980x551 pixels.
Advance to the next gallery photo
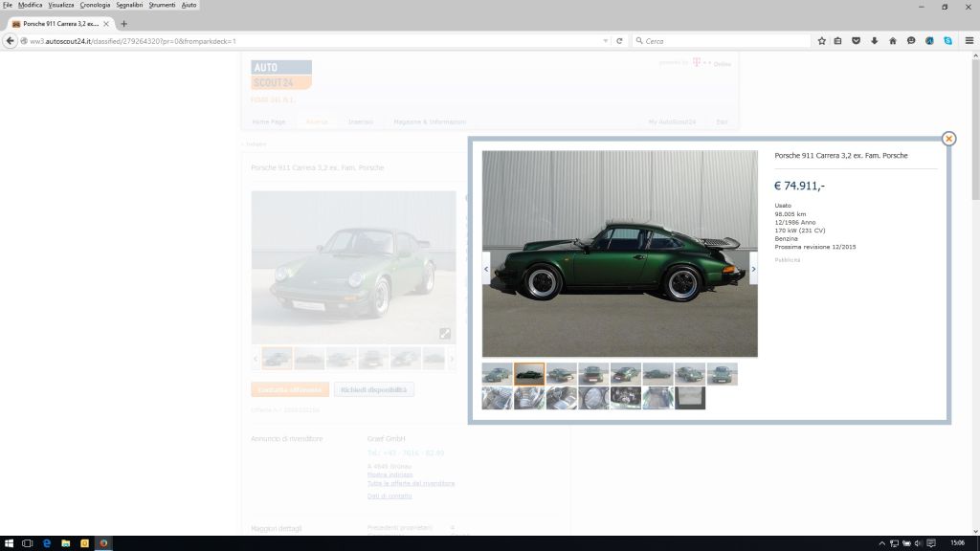pos(753,269)
